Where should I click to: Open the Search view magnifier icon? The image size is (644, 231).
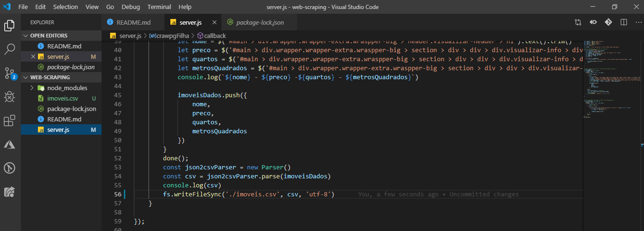[x=9, y=49]
